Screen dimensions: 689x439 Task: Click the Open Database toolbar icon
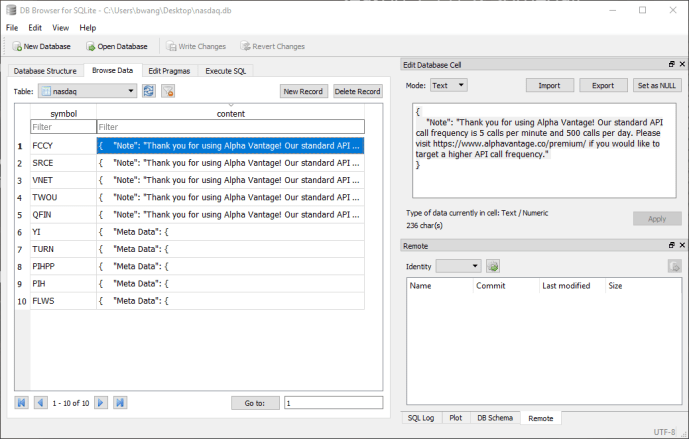91,46
